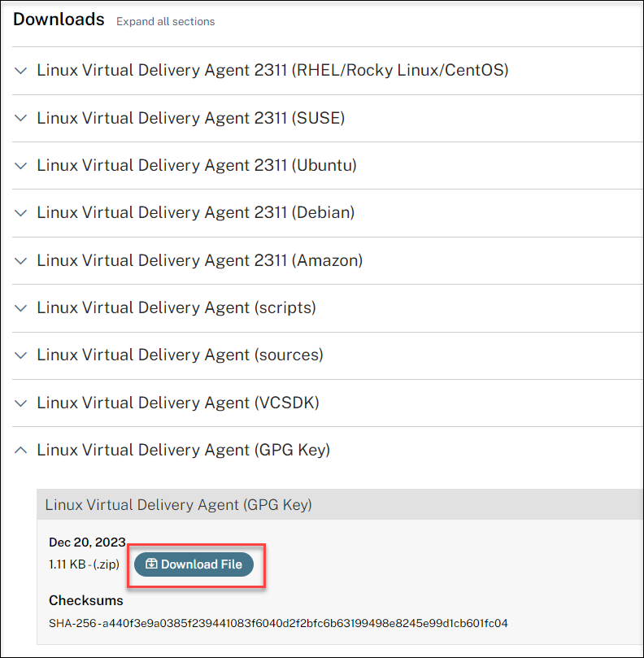644x658 pixels.
Task: Expand chevron next to Ubuntu agent section
Action: pyautogui.click(x=21, y=166)
